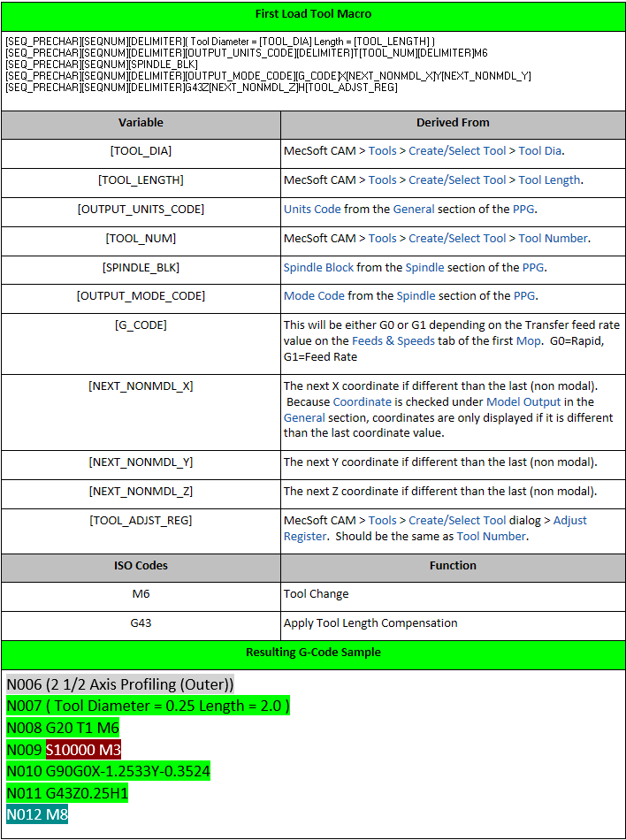Click Tools link in the TOOL_DIA row
The height and width of the screenshot is (840, 626).
pyautogui.click(x=382, y=151)
